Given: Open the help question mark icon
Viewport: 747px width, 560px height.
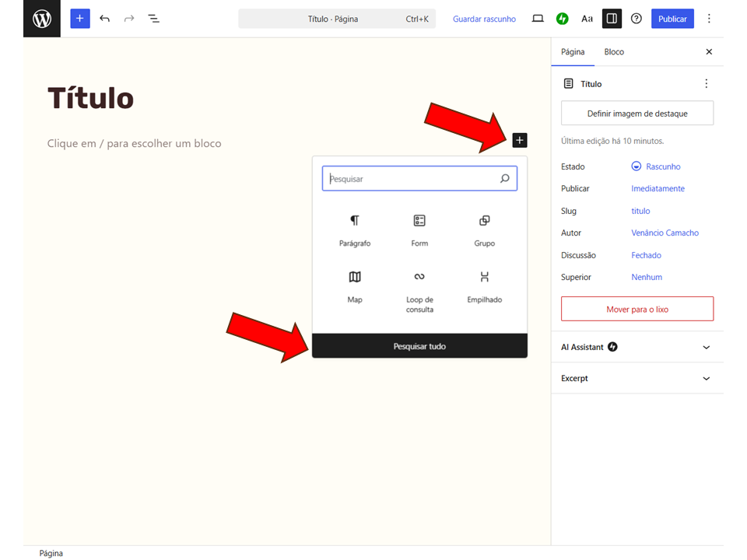Looking at the screenshot, I should click(637, 19).
